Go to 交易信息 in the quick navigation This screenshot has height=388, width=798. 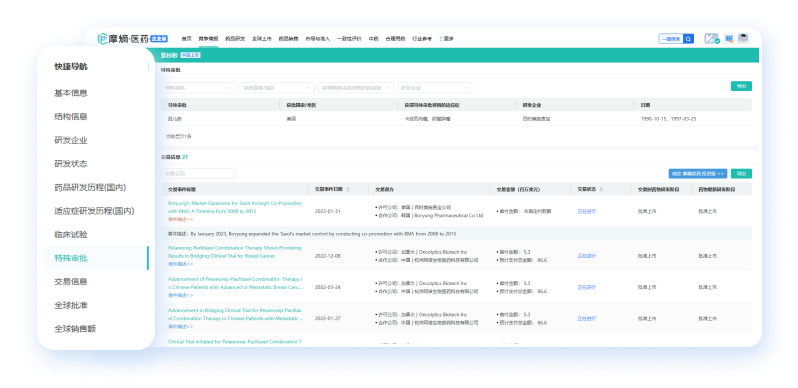pyautogui.click(x=71, y=282)
